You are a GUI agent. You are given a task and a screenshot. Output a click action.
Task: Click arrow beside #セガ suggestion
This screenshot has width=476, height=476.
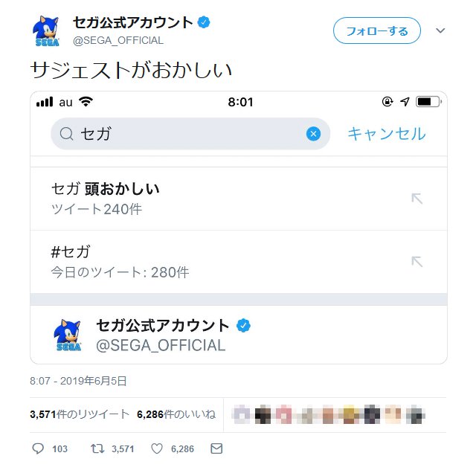click(x=417, y=262)
